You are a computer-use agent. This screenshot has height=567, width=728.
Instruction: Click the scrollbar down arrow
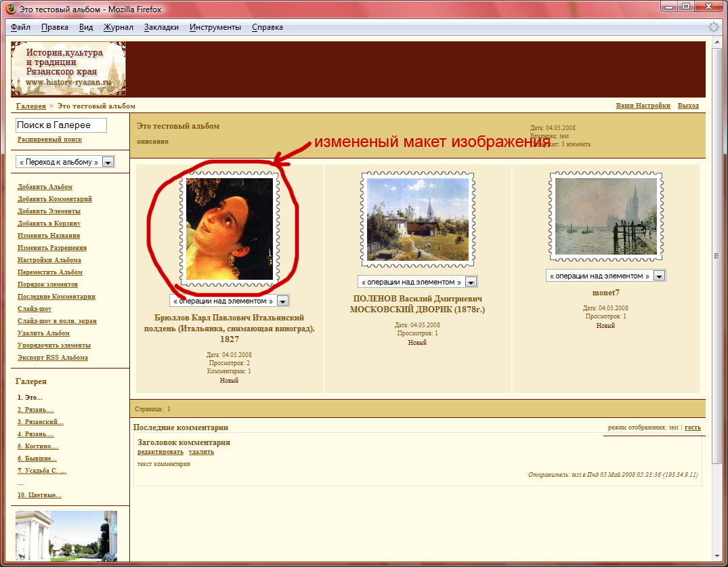tap(717, 556)
